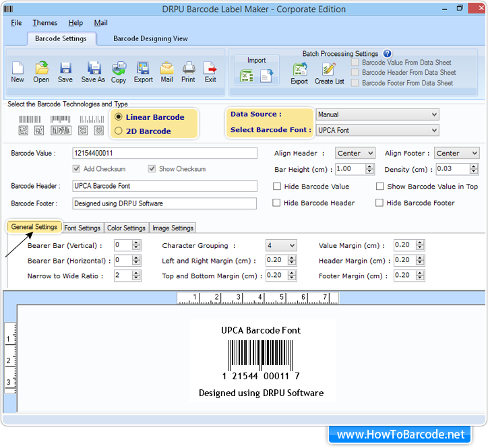Select the 2D Barcode radio button
The image size is (488, 448).
pyautogui.click(x=119, y=131)
